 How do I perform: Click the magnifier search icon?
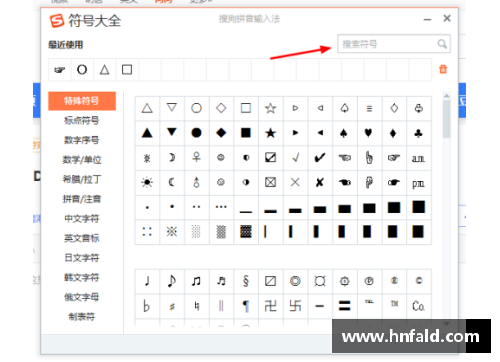tap(442, 44)
